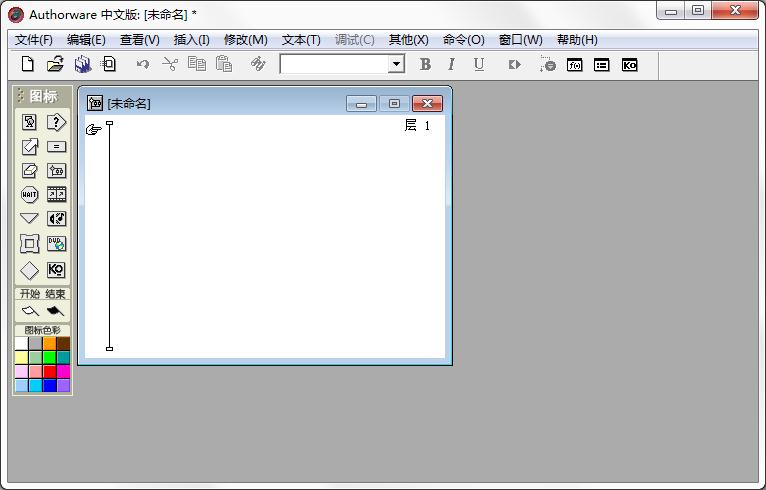Open the 文件(F) menu
The width and height of the screenshot is (766, 490).
click(34, 40)
